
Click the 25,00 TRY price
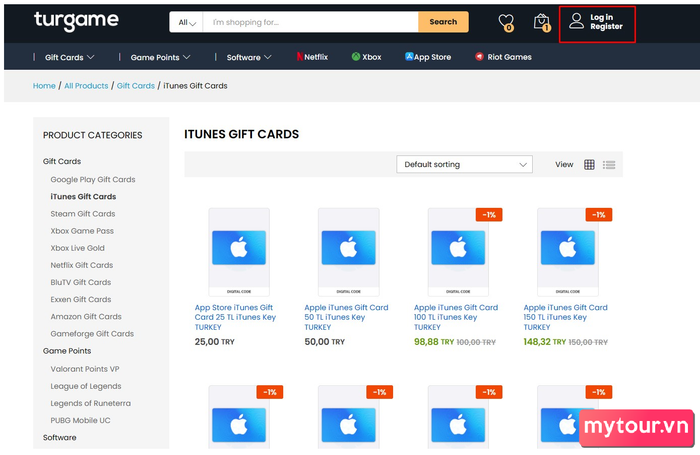pyautogui.click(x=214, y=342)
